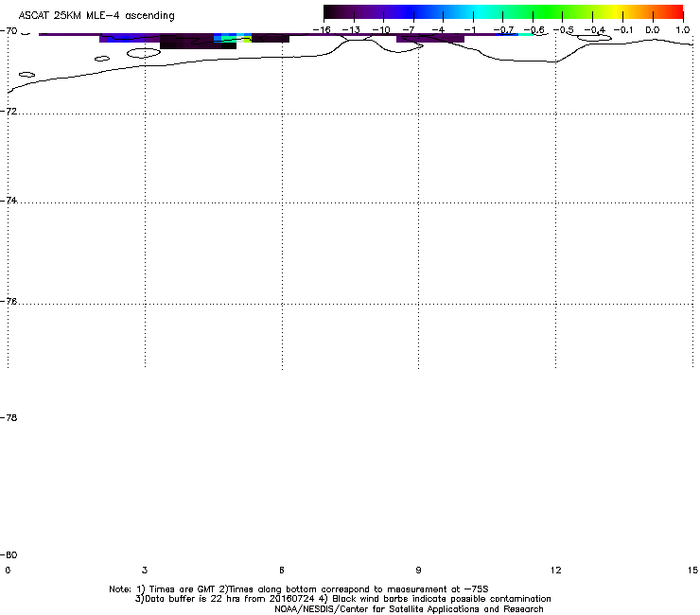Select the -7 label on the color scale
The image size is (700, 615).
409,30
